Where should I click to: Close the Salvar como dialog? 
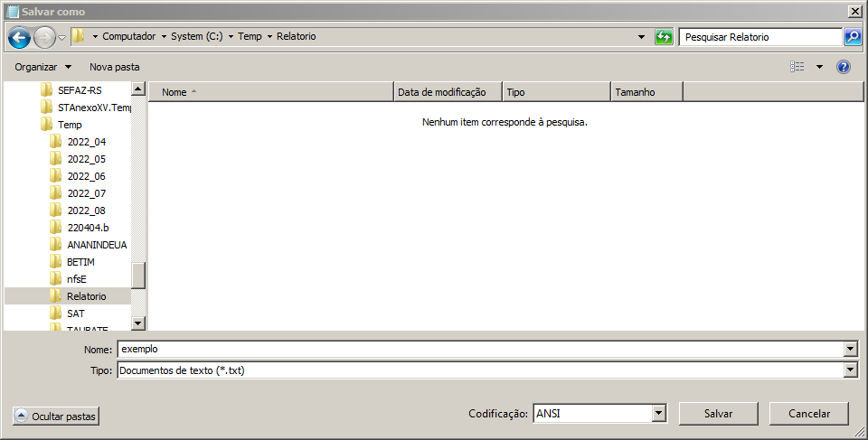tap(855, 11)
